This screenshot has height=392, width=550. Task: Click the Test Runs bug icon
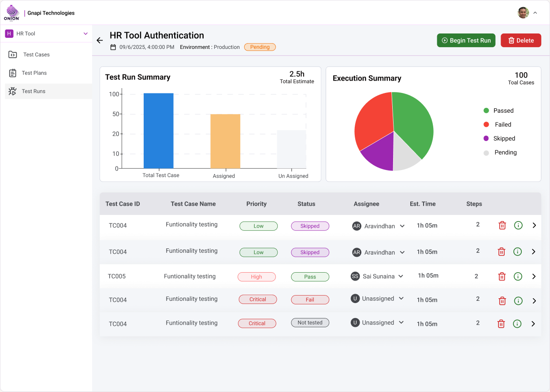click(13, 91)
